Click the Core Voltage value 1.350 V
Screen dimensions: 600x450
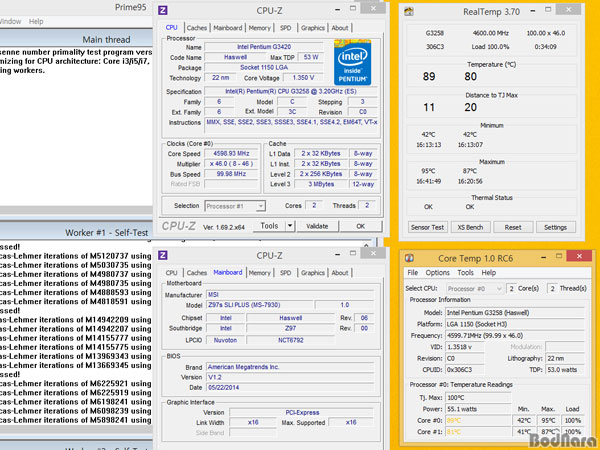(x=303, y=78)
